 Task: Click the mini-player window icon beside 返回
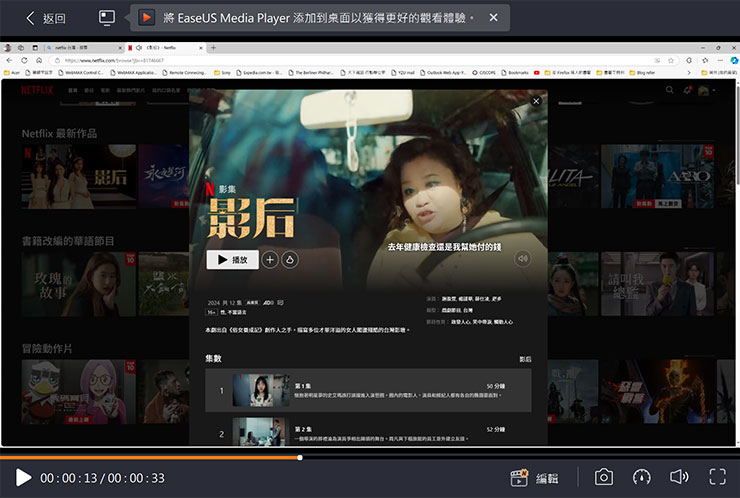click(x=107, y=18)
